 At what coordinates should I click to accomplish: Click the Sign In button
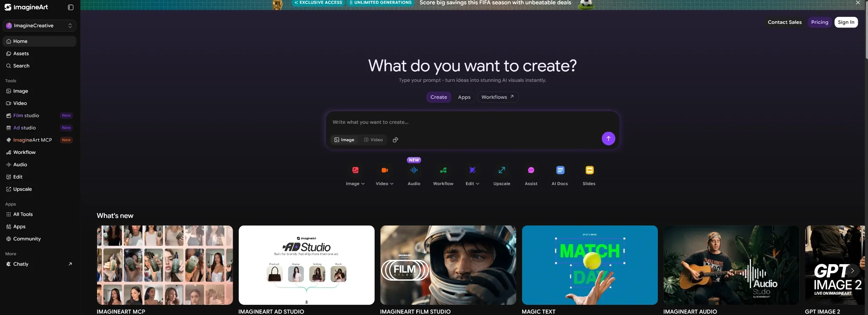click(x=846, y=22)
